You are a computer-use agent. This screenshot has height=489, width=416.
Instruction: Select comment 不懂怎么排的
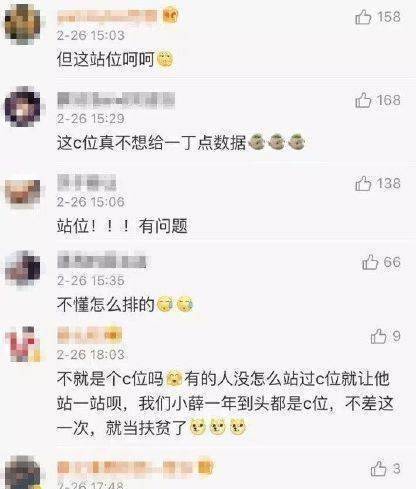coord(105,304)
